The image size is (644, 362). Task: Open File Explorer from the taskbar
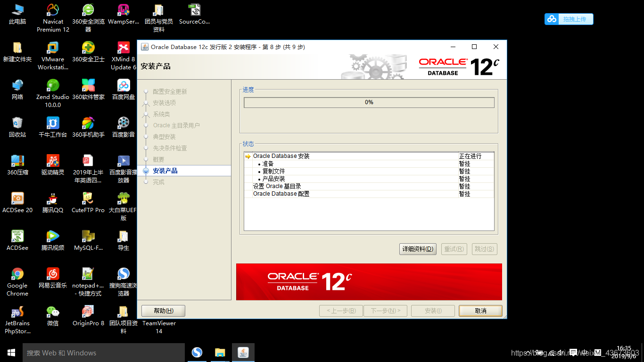pyautogui.click(x=220, y=353)
